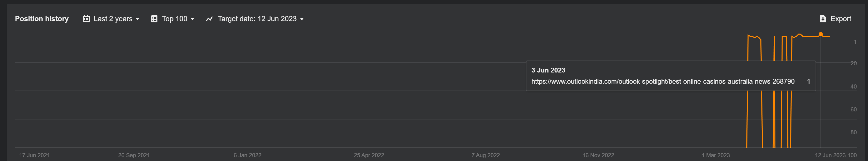
Task: Select the 17 Jun 2021 axis label
Action: point(34,155)
